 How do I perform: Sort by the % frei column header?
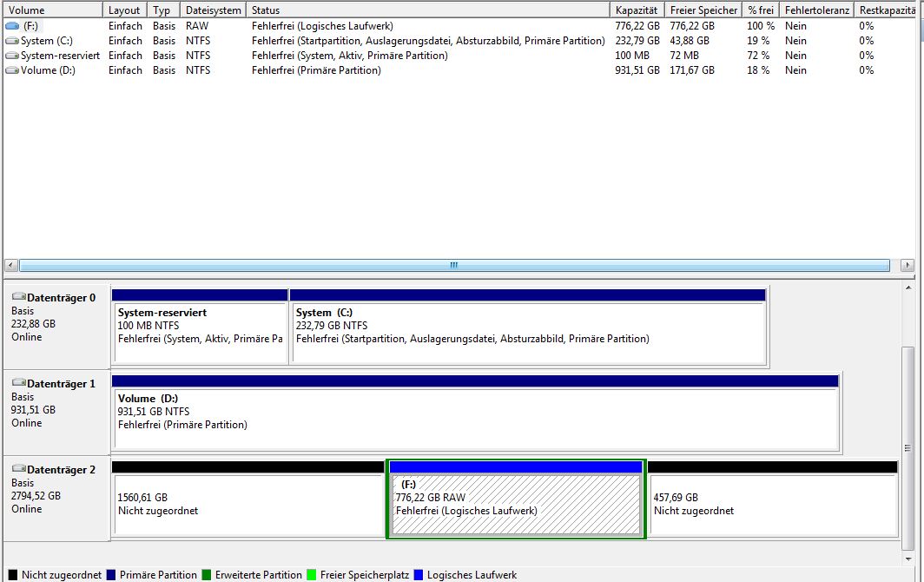coord(761,10)
